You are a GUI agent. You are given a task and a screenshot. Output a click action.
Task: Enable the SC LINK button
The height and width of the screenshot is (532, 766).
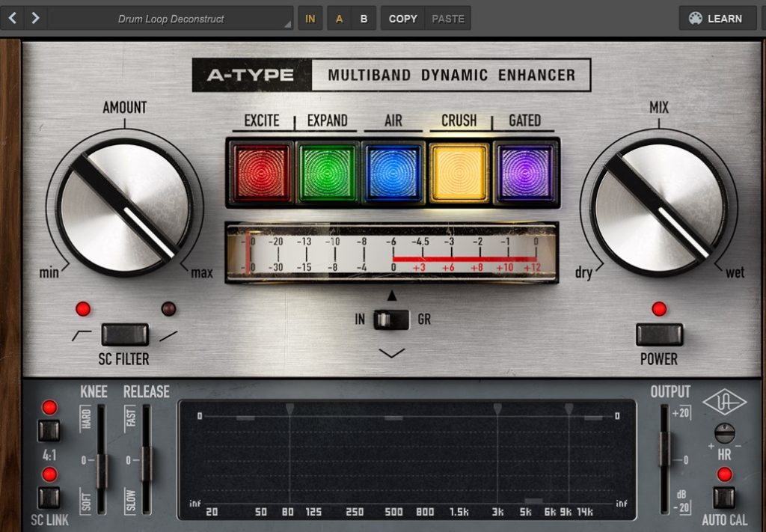pyautogui.click(x=49, y=497)
